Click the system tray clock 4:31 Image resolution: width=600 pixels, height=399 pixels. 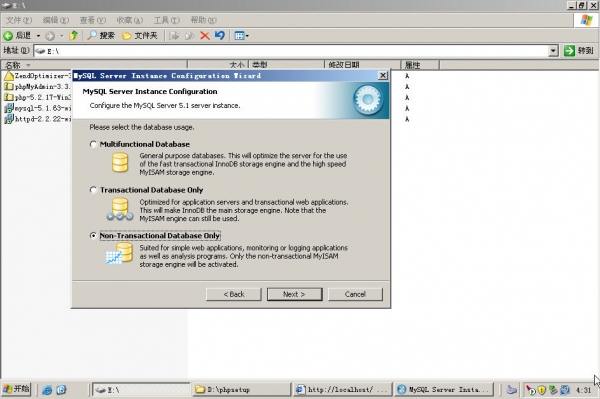[x=583, y=390]
